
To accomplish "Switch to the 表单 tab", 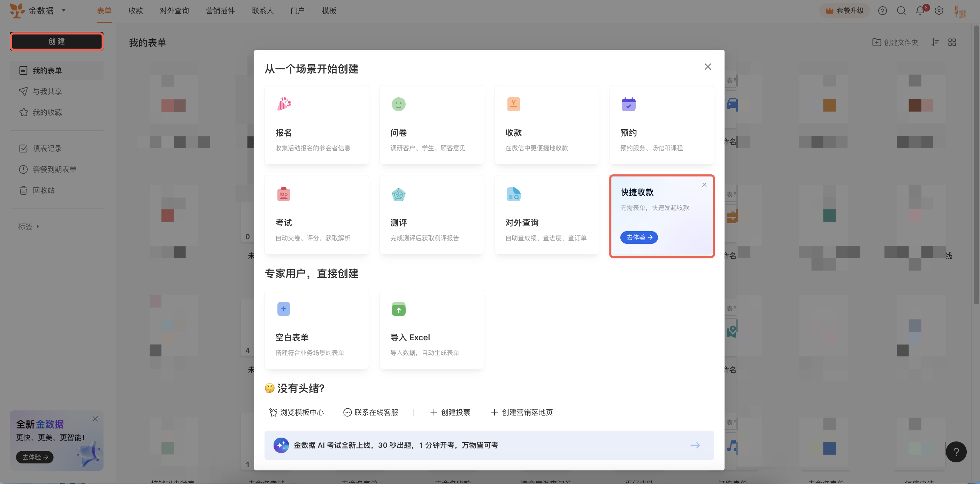I will pyautogui.click(x=104, y=11).
